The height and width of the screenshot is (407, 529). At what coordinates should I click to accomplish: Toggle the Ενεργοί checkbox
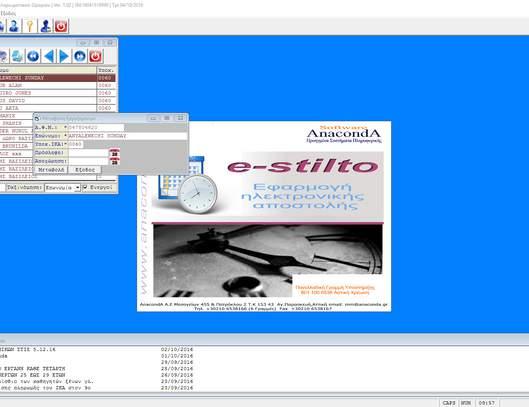[85, 187]
